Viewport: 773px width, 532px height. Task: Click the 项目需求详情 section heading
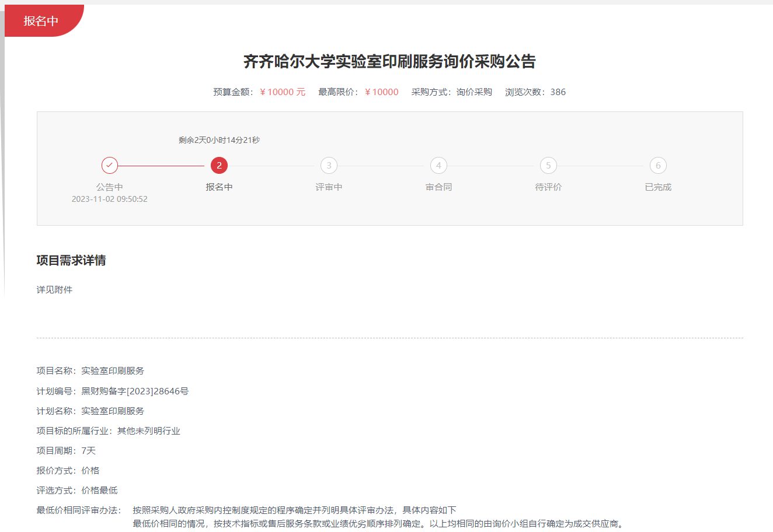(71, 261)
